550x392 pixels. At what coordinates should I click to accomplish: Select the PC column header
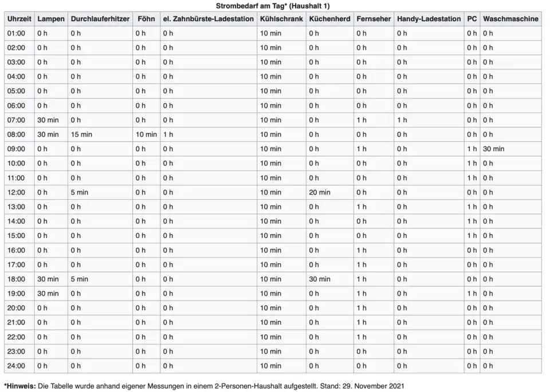(472, 19)
